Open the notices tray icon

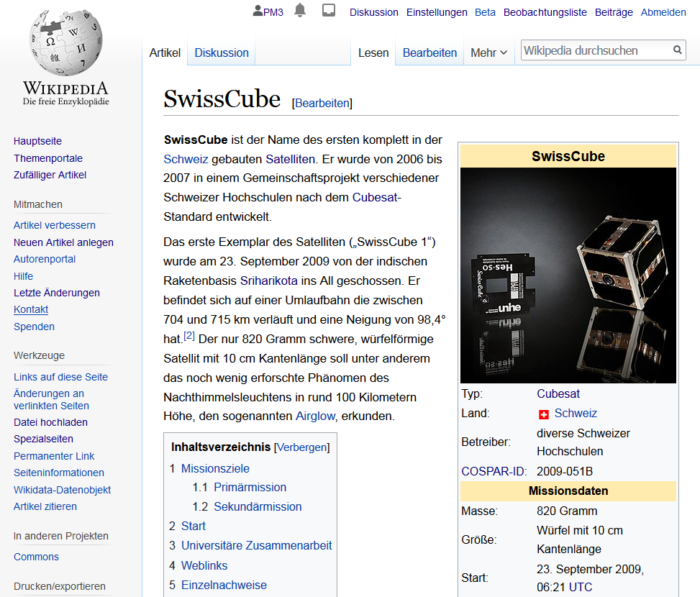[x=329, y=10]
